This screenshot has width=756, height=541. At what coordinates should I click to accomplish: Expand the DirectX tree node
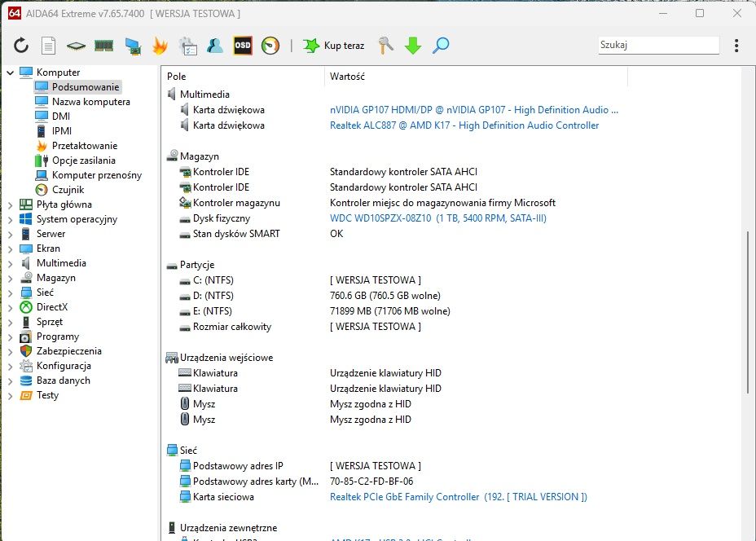pyautogui.click(x=10, y=308)
